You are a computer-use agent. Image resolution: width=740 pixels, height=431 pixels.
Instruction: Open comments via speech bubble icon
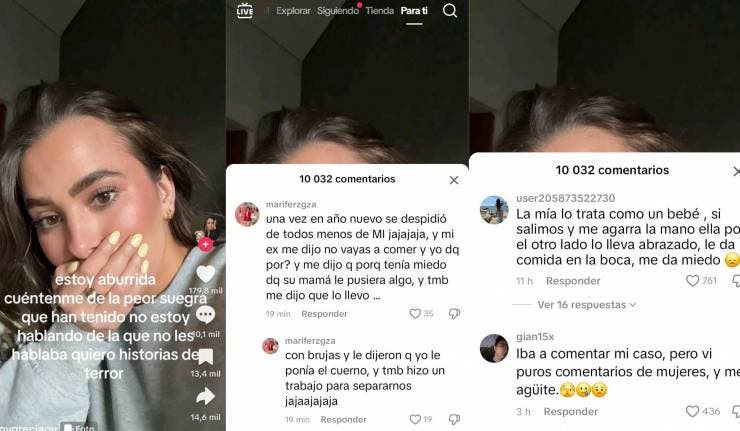tap(206, 315)
